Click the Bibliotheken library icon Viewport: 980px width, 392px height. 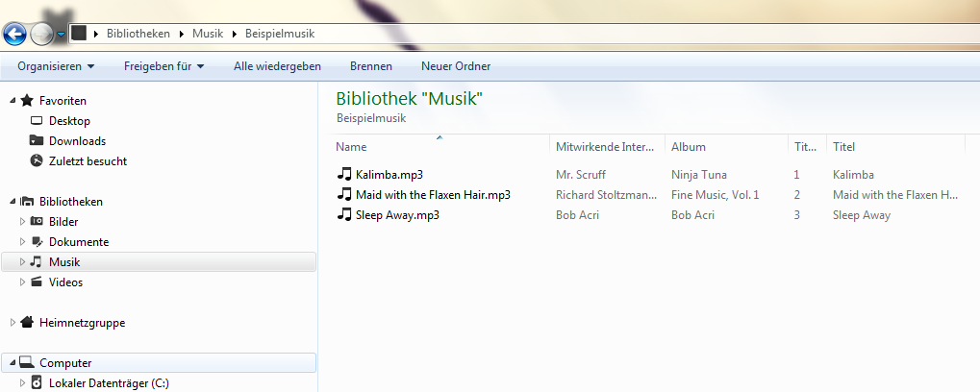[27, 201]
